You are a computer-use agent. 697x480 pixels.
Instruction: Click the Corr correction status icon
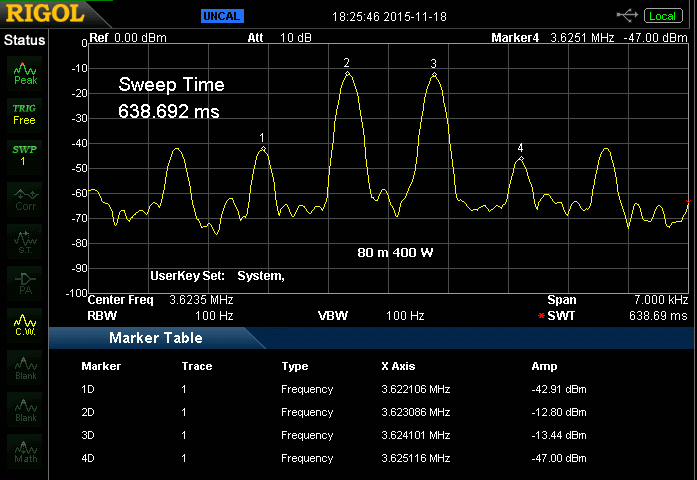pyautogui.click(x=24, y=198)
